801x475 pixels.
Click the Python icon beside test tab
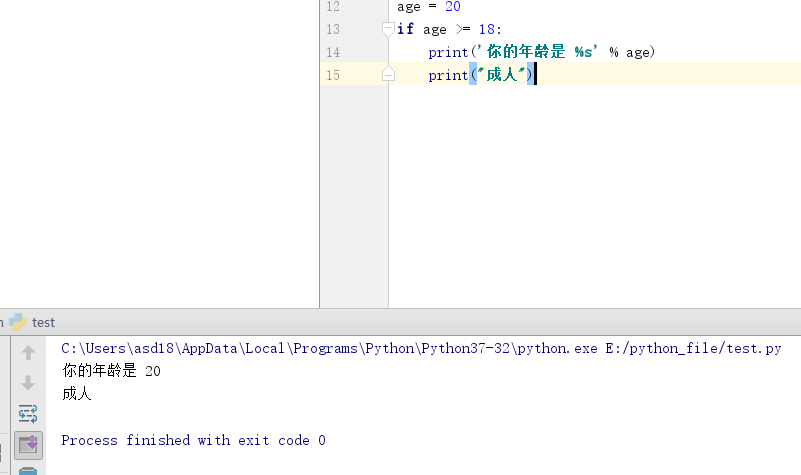(x=18, y=322)
